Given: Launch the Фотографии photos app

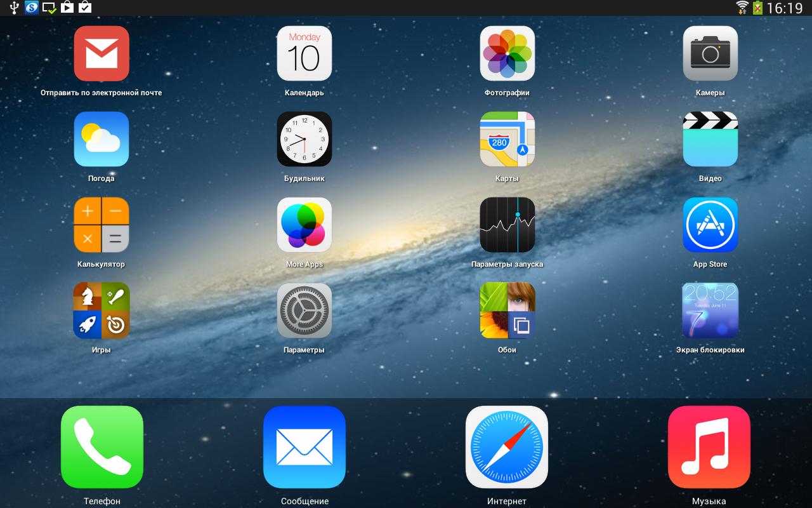Looking at the screenshot, I should 507,53.
